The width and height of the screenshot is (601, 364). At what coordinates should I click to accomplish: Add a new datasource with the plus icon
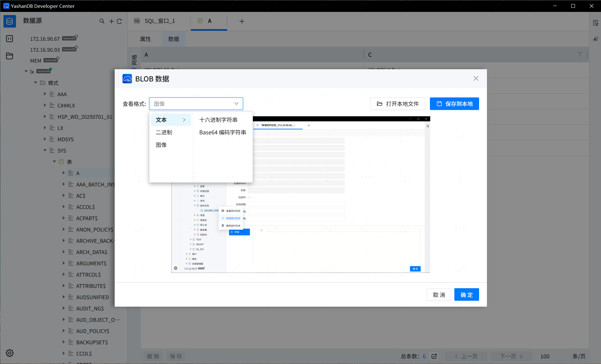point(111,21)
